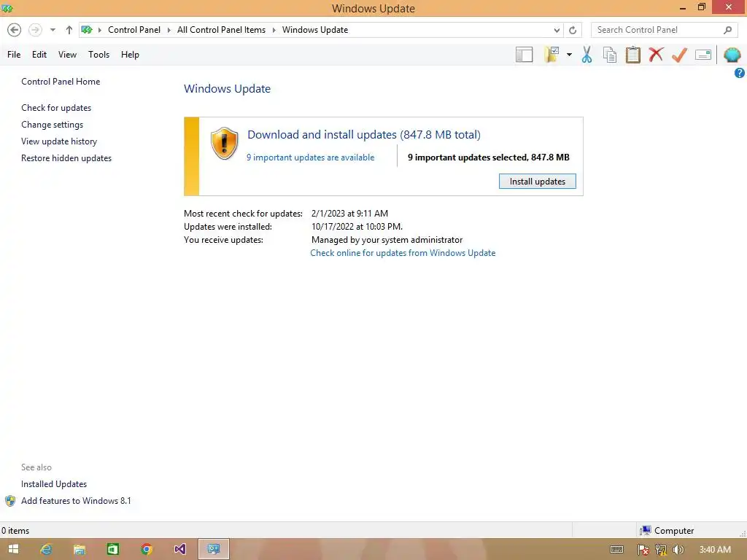This screenshot has height=560, width=747.
Task: Expand the chevron before Control Panel breadcrumb
Action: [100, 30]
